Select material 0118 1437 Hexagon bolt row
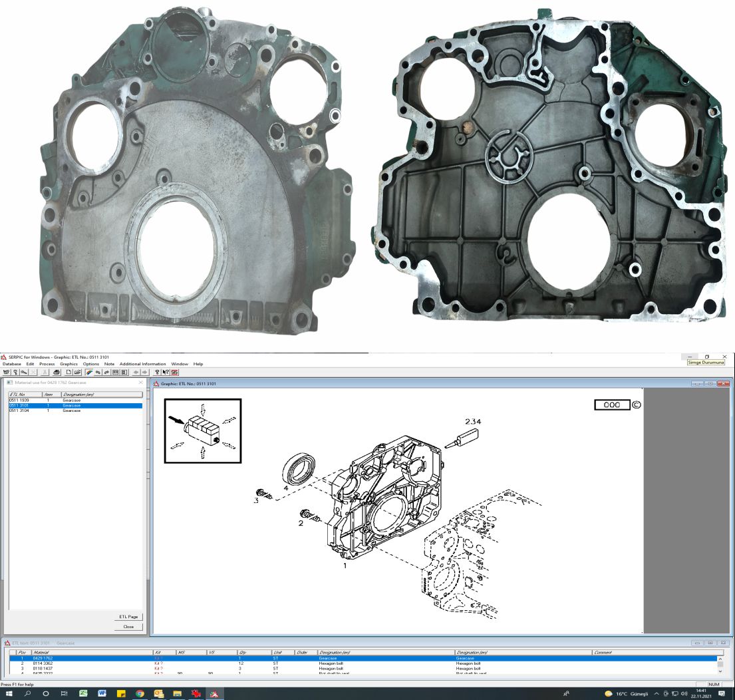The height and width of the screenshot is (700, 735). [364, 669]
